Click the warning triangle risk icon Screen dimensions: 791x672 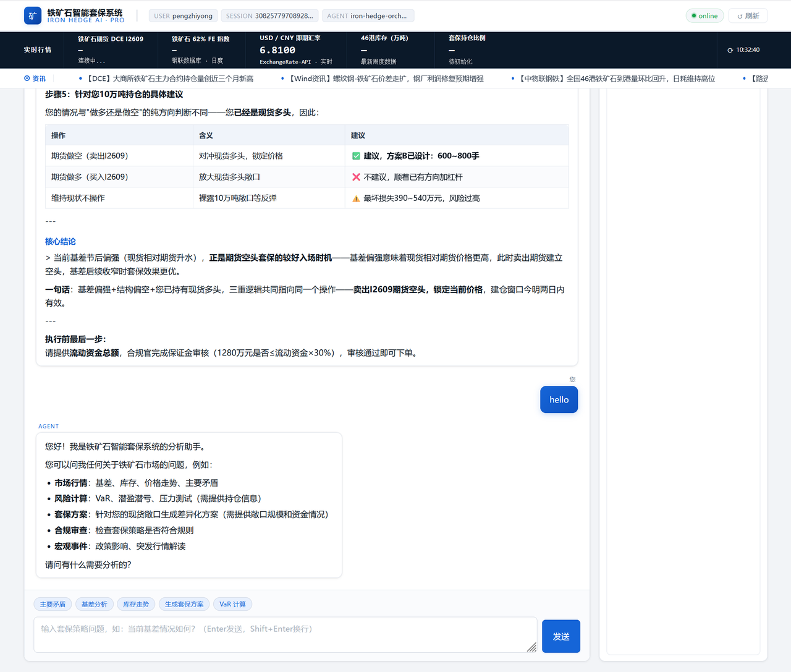[x=356, y=198]
